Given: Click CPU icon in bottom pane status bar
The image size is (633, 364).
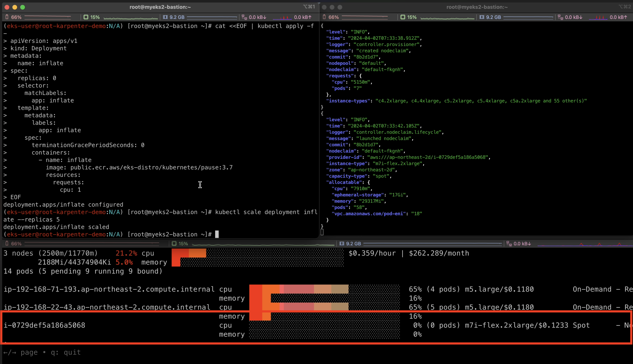Looking at the screenshot, I should [174, 244].
